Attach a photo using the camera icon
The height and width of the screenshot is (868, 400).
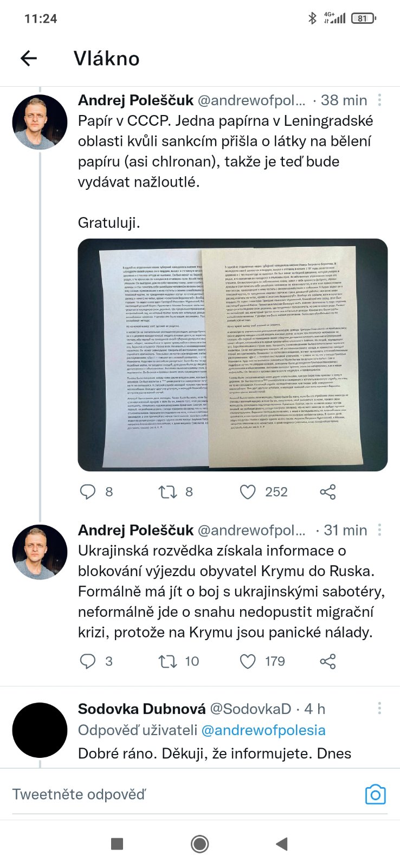click(x=375, y=794)
